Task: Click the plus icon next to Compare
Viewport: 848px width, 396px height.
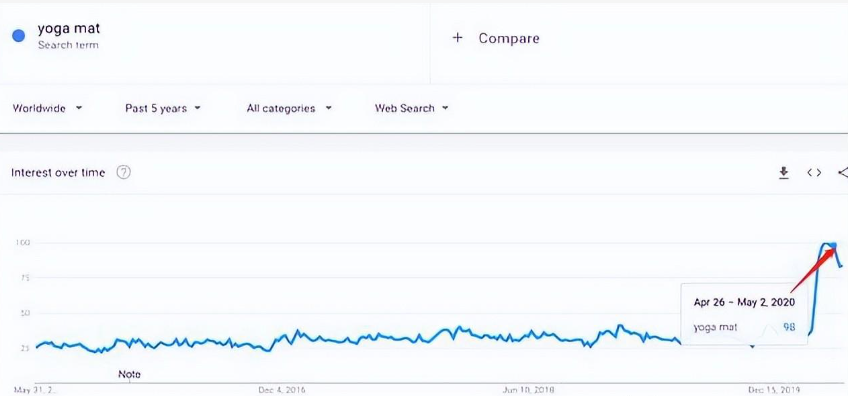Action: click(458, 37)
